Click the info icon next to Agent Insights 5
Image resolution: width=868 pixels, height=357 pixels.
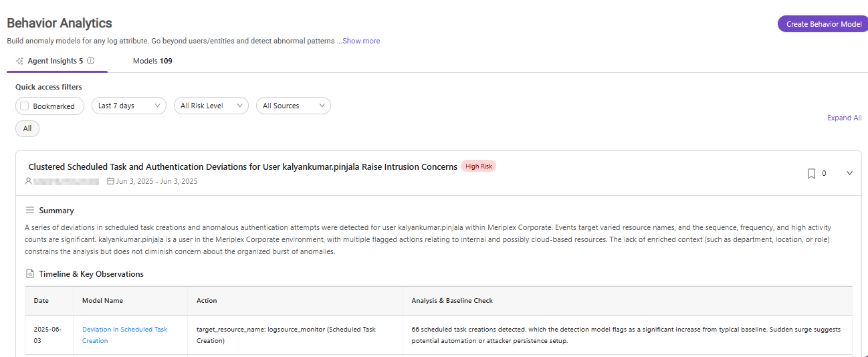click(x=91, y=61)
